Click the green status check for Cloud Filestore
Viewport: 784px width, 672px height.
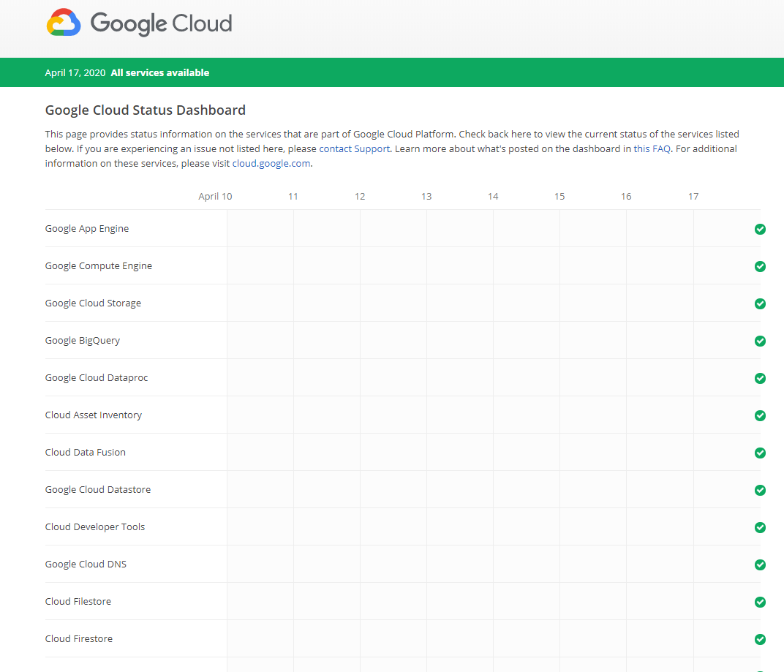point(760,602)
